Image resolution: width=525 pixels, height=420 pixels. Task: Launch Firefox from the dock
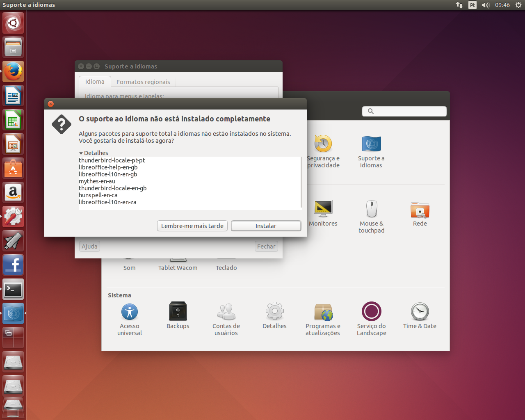(13, 71)
